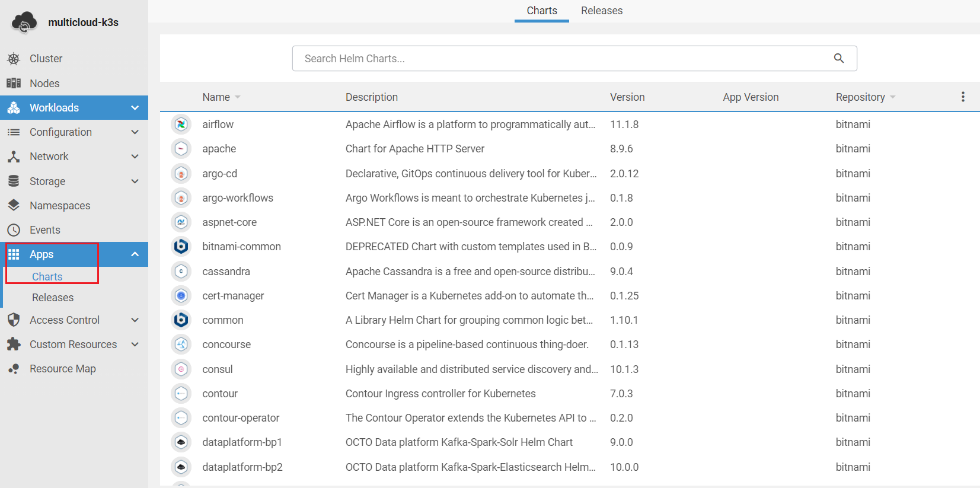Sort charts by Repository column
Screen dimensions: 980x488
pyautogui.click(x=866, y=97)
